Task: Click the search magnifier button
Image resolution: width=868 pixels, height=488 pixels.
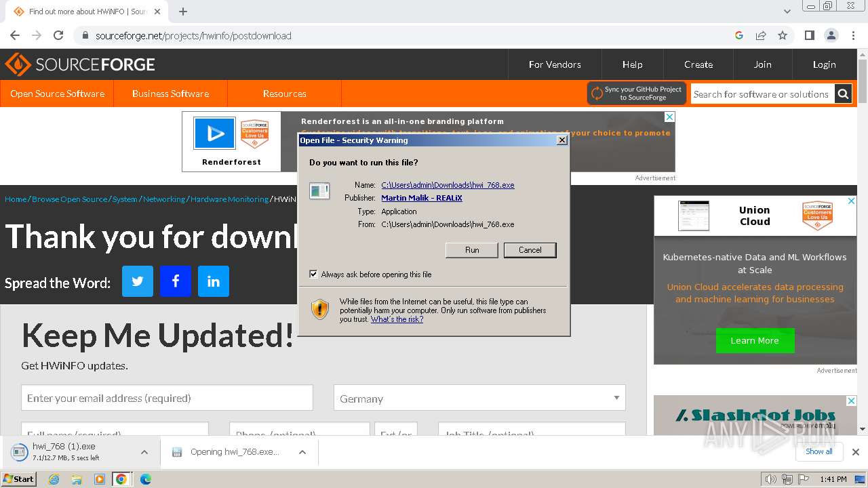Action: 843,94
